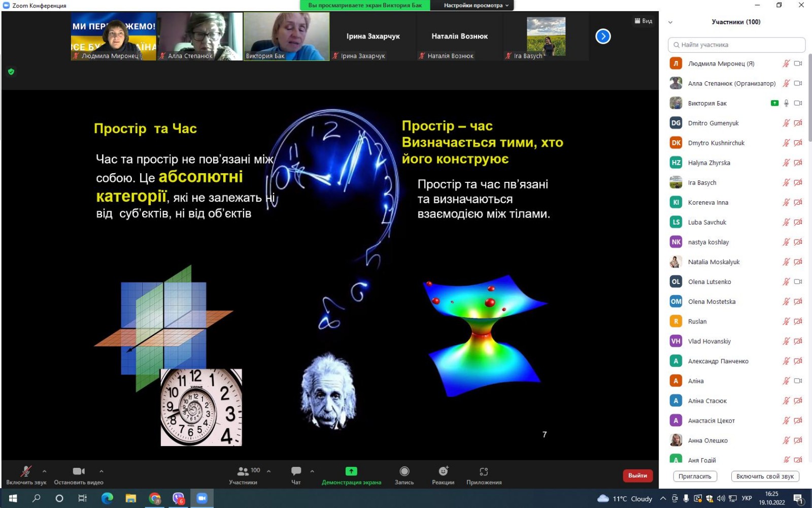Unmute microphone with Включить звук
The height and width of the screenshot is (508, 812).
[26, 471]
